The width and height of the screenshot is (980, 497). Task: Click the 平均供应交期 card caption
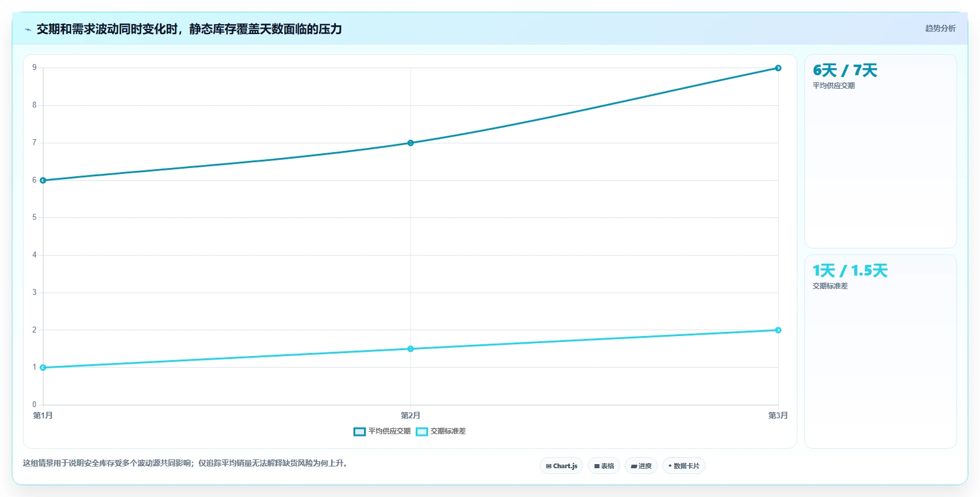coord(833,86)
